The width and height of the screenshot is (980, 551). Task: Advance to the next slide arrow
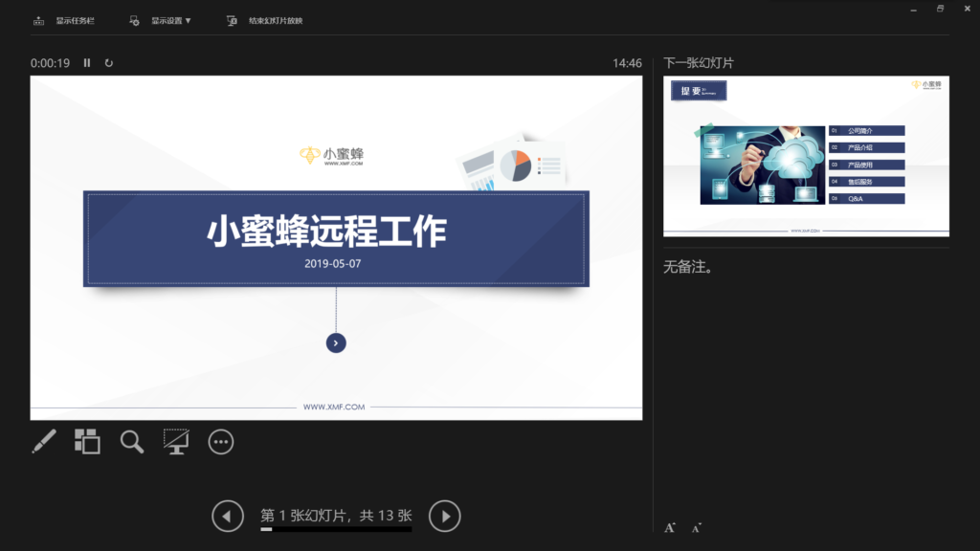[x=444, y=517]
